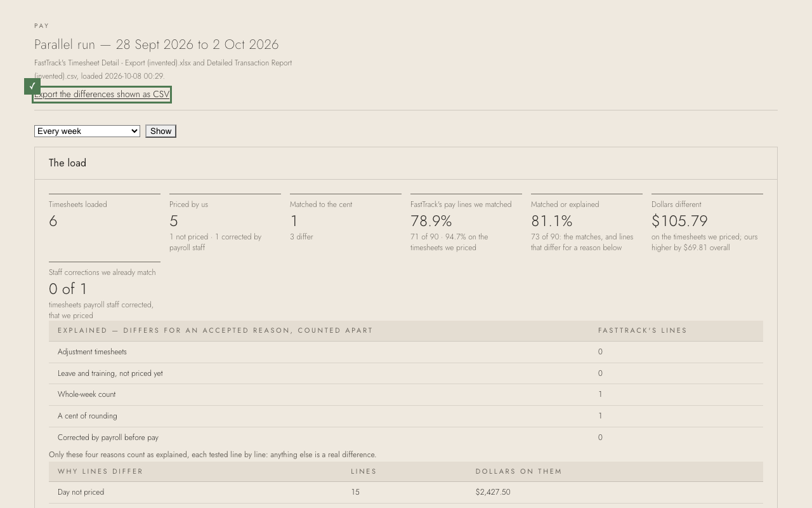Click the Dollars On Them column header
812x508 pixels.
tap(519, 471)
